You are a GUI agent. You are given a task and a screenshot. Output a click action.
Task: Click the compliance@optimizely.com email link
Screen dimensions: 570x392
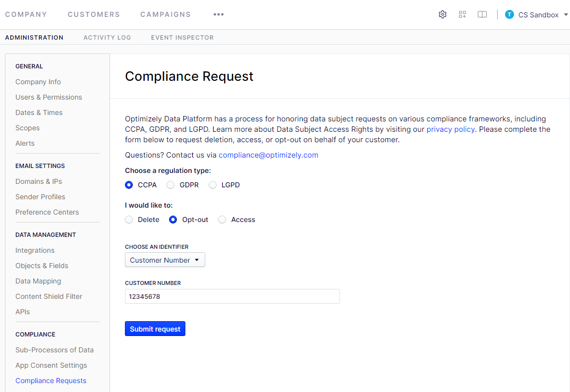268,155
